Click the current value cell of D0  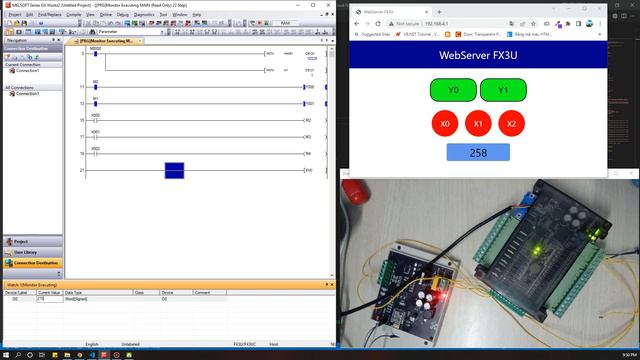pyautogui.click(x=49, y=299)
